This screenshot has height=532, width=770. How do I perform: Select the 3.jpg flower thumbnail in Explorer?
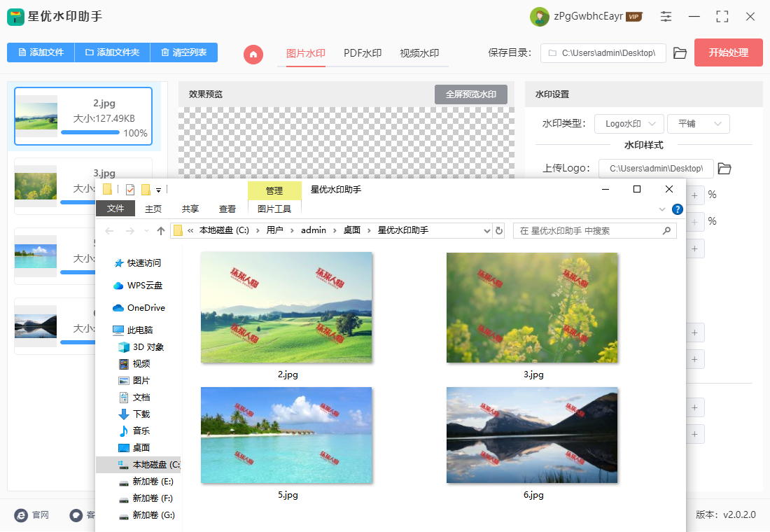pos(532,307)
